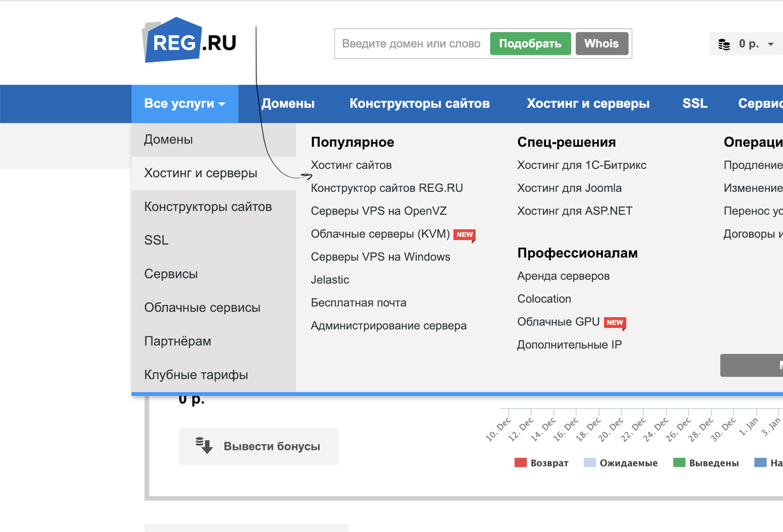This screenshot has height=532, width=783.
Task: Select Облачные сервисы in the left list
Action: click(x=213, y=308)
